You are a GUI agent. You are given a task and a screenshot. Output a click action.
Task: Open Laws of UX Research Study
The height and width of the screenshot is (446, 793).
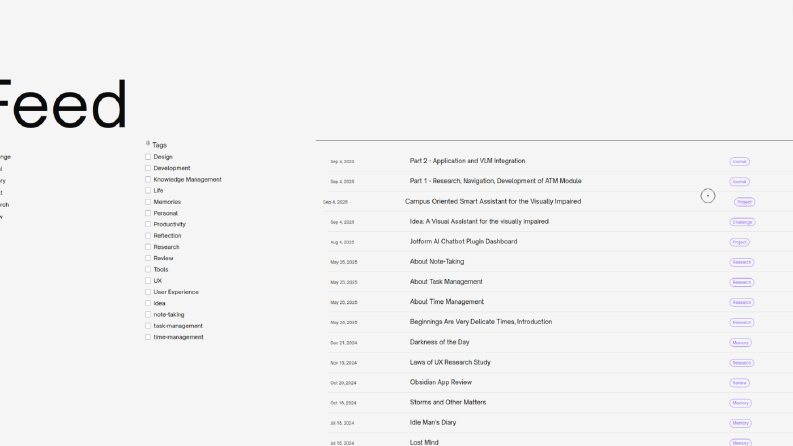pyautogui.click(x=450, y=363)
